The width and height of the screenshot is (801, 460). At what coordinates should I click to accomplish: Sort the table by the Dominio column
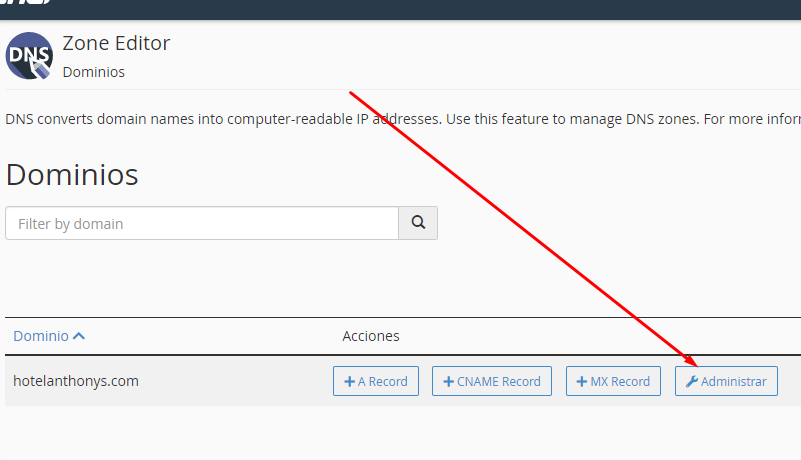pyautogui.click(x=41, y=336)
